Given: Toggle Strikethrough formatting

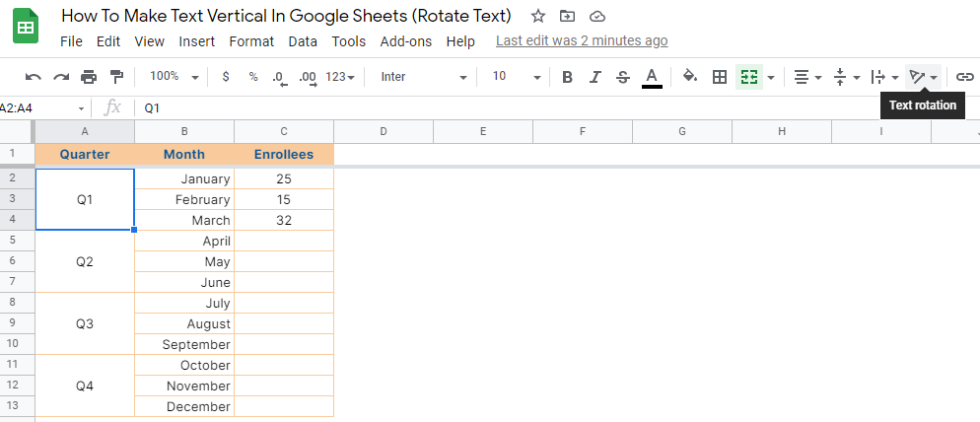Looking at the screenshot, I should coord(622,77).
